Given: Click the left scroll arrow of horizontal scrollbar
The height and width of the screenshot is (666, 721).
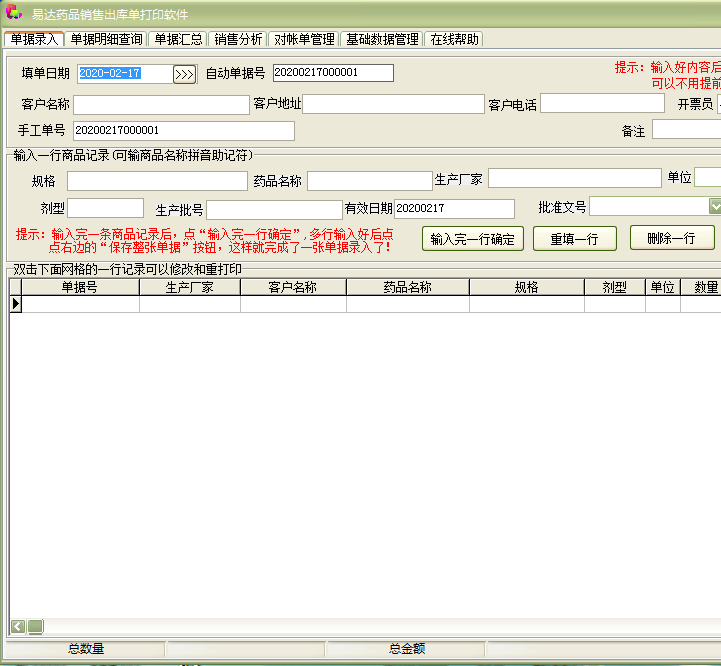Looking at the screenshot, I should coord(18,626).
